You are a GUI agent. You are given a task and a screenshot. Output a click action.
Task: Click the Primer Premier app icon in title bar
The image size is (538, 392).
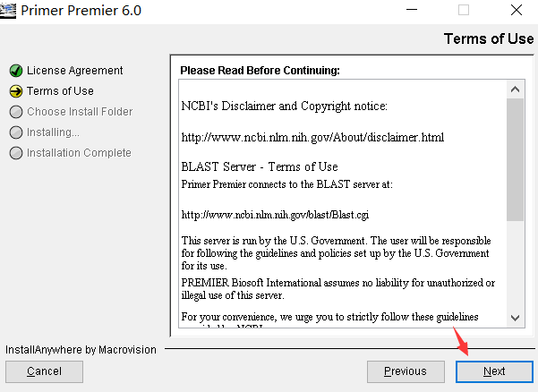click(7, 10)
